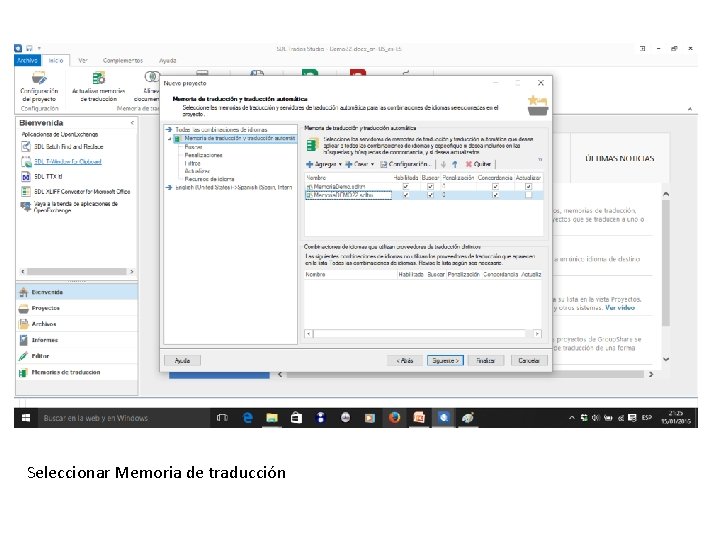Click the lower list horizontal scrollbar
Screen dimensions: 720x540
423,334
